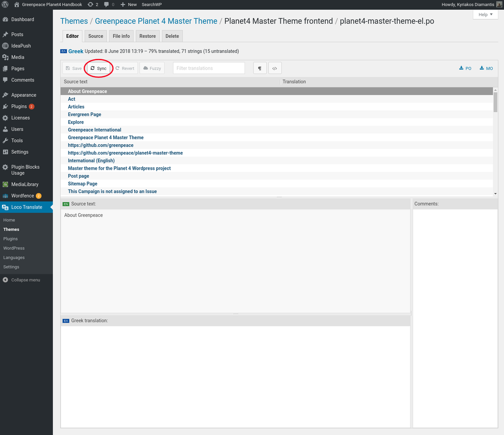
Task: Click the Plugins plug icon
Action: (x=5, y=106)
